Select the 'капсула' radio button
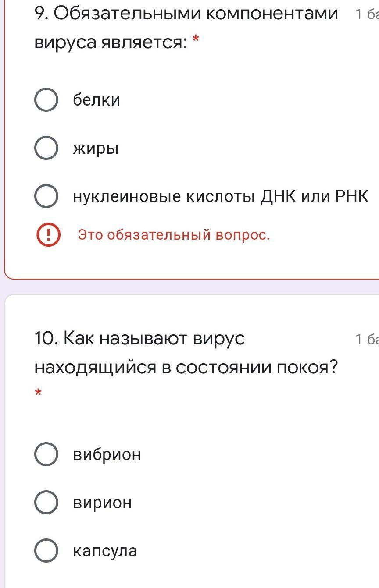Image resolution: width=379 pixels, height=588 pixels. (46, 550)
